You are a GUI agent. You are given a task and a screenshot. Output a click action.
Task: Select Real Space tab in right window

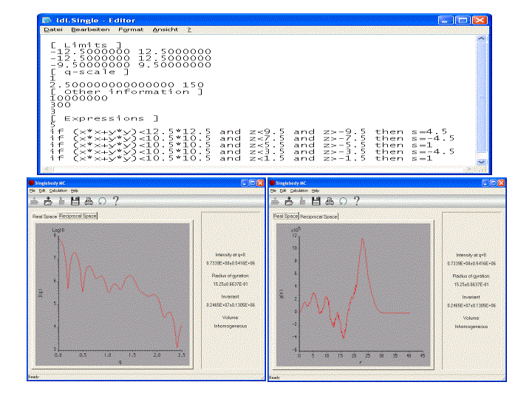click(x=286, y=216)
